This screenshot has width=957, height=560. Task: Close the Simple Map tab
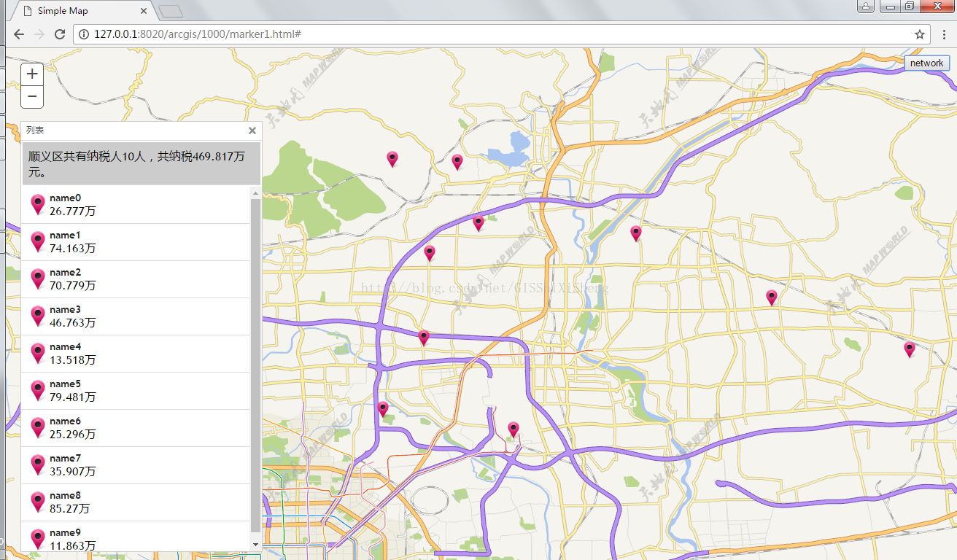pos(144,11)
